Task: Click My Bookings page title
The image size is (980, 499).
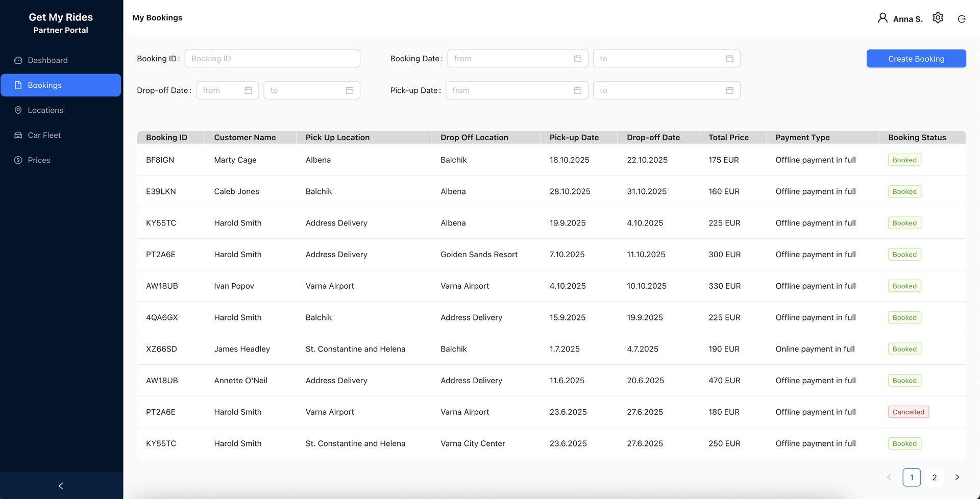Action: [157, 18]
